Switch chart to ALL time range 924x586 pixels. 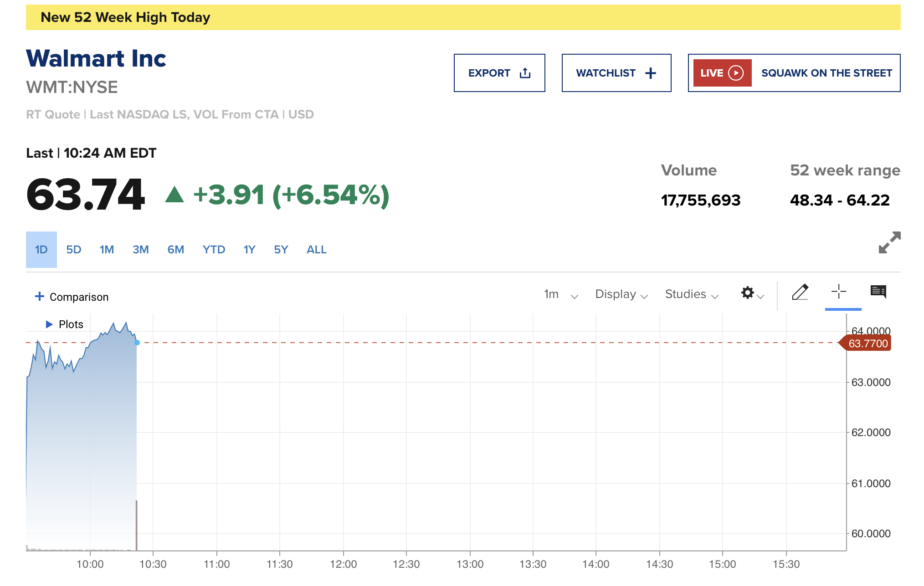coord(316,250)
